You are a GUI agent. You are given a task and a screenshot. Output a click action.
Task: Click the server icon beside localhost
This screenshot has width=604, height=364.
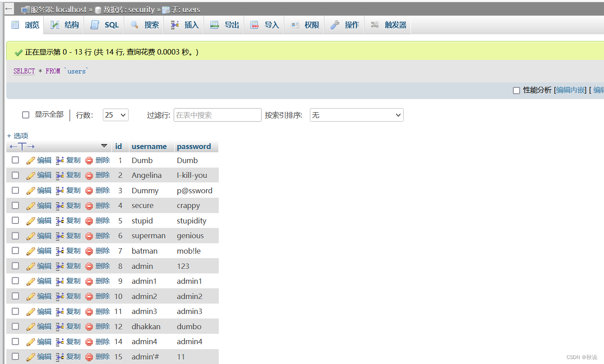click(25, 10)
